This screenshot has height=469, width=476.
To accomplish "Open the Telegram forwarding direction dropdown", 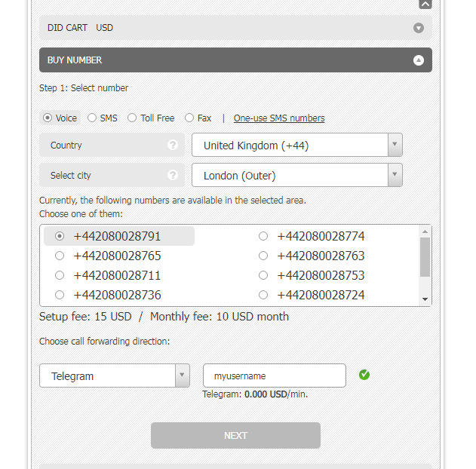I will tap(114, 376).
